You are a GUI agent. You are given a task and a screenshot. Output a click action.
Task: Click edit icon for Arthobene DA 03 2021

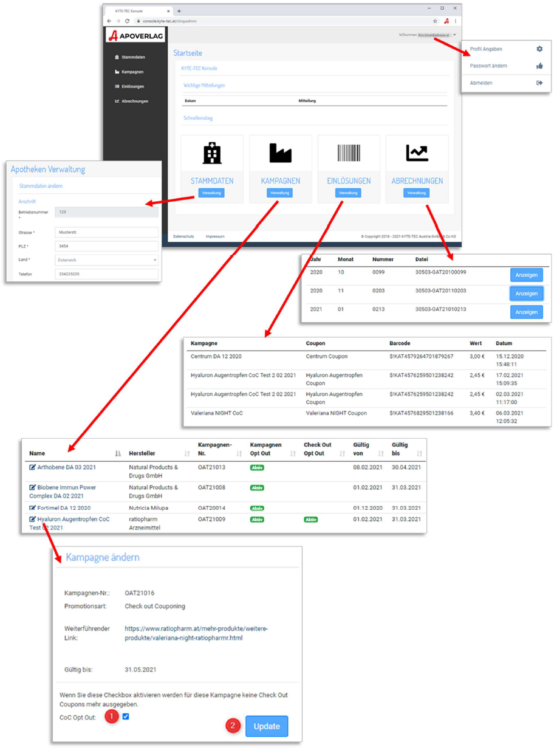coord(33,467)
